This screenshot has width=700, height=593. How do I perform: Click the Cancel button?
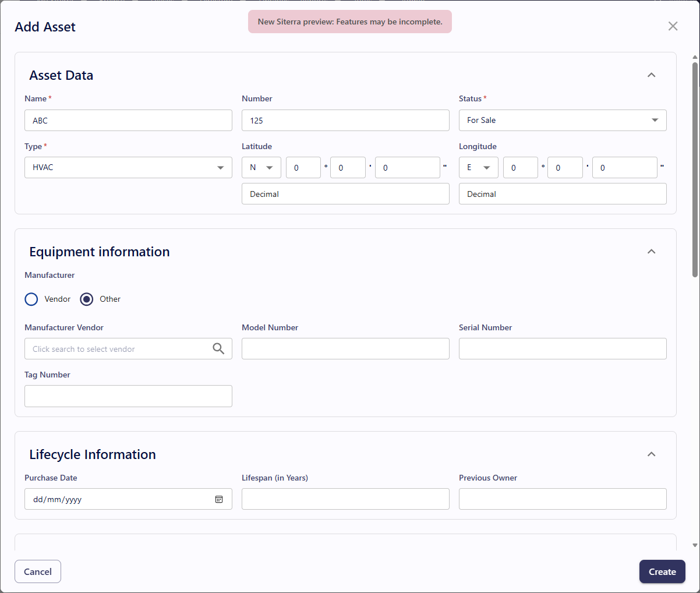click(38, 571)
